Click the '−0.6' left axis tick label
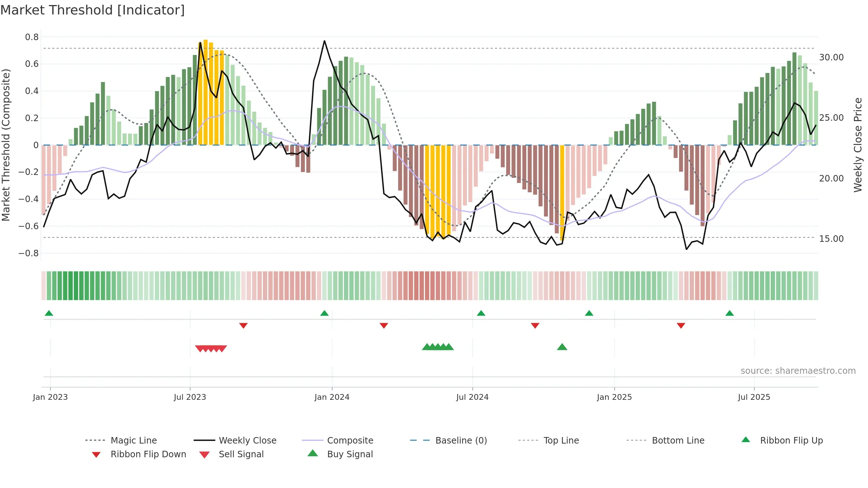 (29, 226)
